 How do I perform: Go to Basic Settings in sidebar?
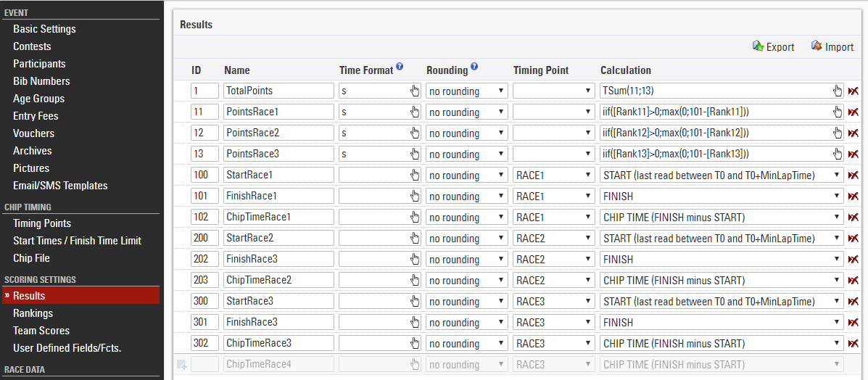(x=44, y=29)
